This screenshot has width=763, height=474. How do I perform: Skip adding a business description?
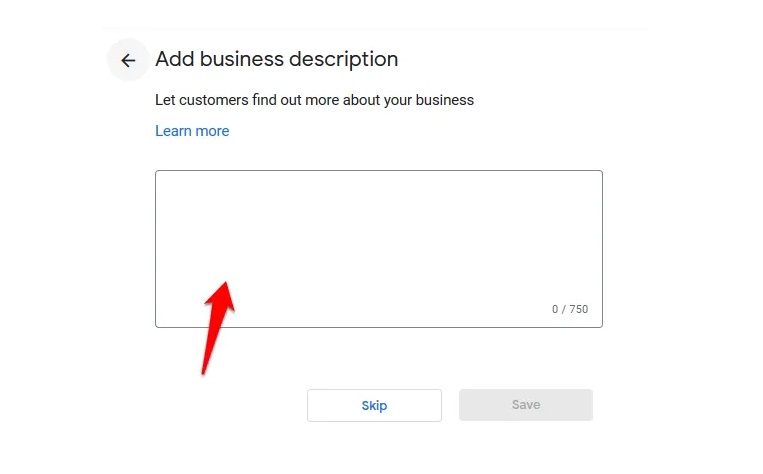374,406
